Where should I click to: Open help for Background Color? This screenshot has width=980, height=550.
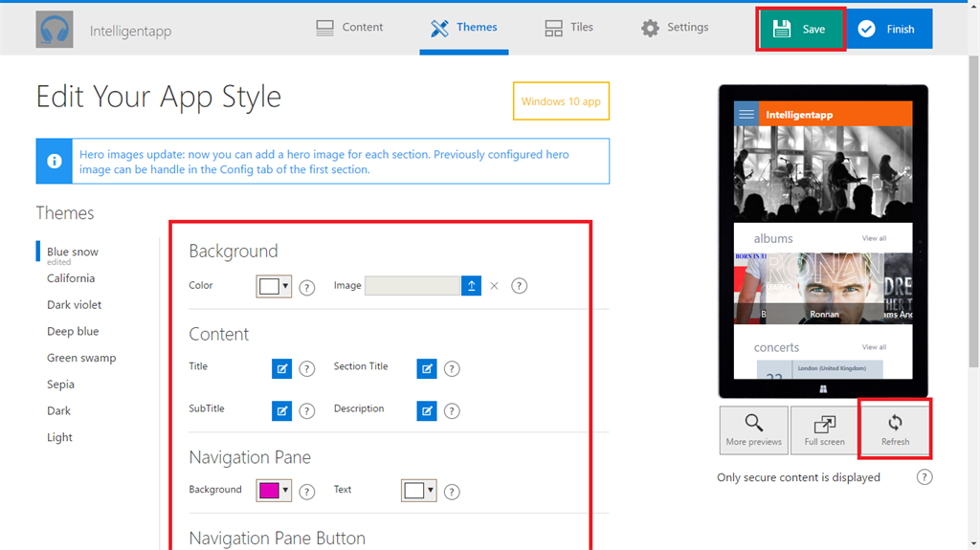coord(307,288)
